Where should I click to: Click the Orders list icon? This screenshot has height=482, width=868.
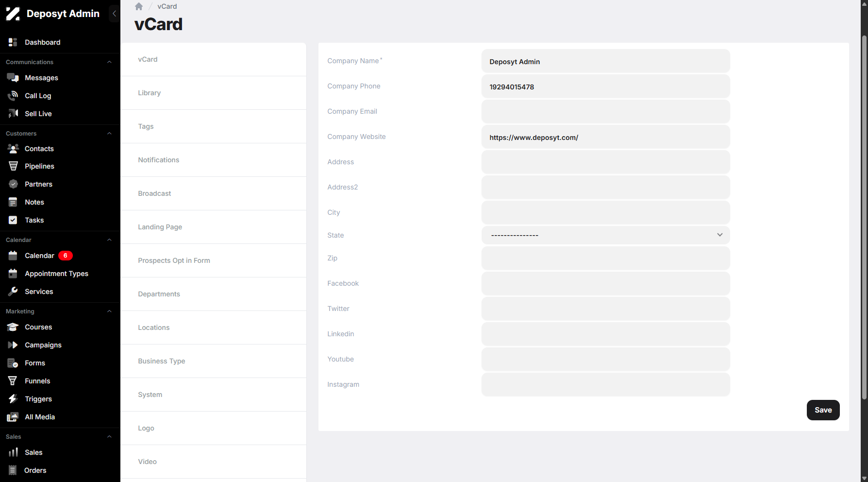coord(13,470)
